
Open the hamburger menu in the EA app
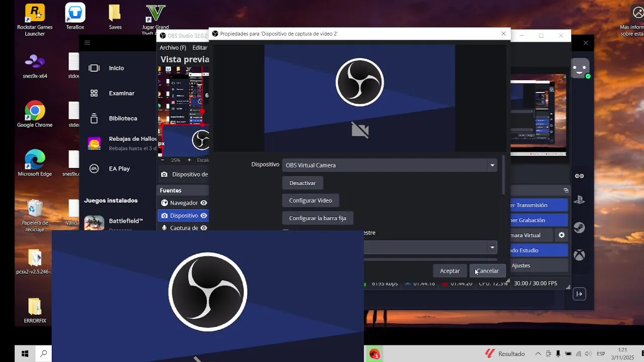(87, 43)
